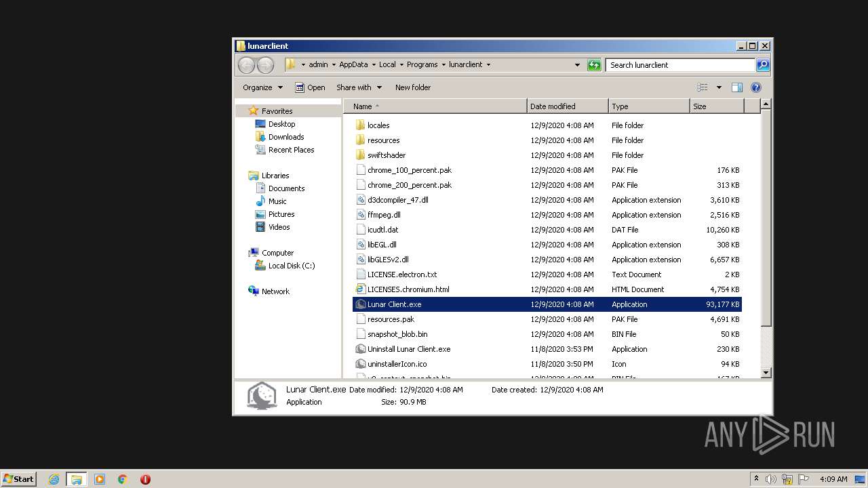Select the icudtl.dat file name
Image resolution: width=868 pixels, height=488 pixels.
(x=382, y=230)
